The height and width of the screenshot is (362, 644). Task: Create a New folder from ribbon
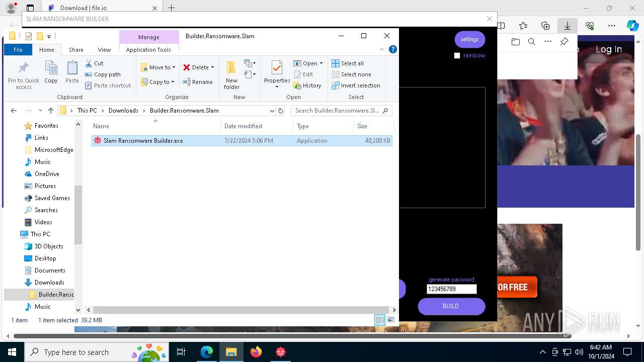click(231, 75)
